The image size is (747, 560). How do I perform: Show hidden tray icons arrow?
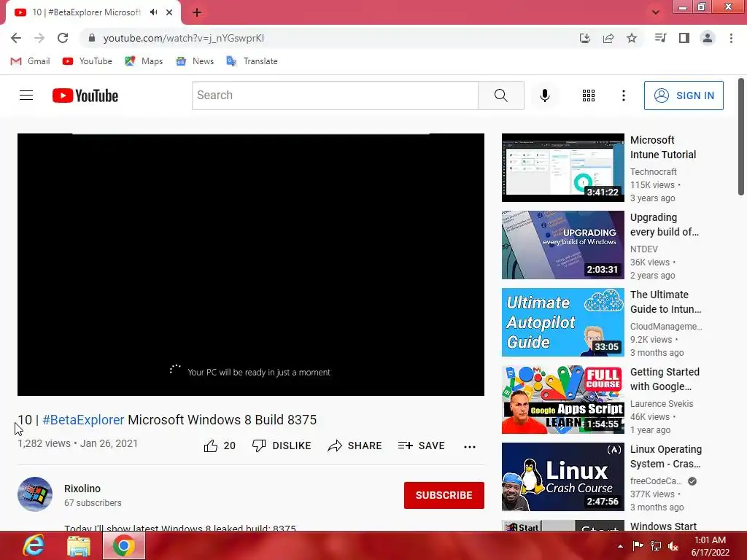pos(620,546)
